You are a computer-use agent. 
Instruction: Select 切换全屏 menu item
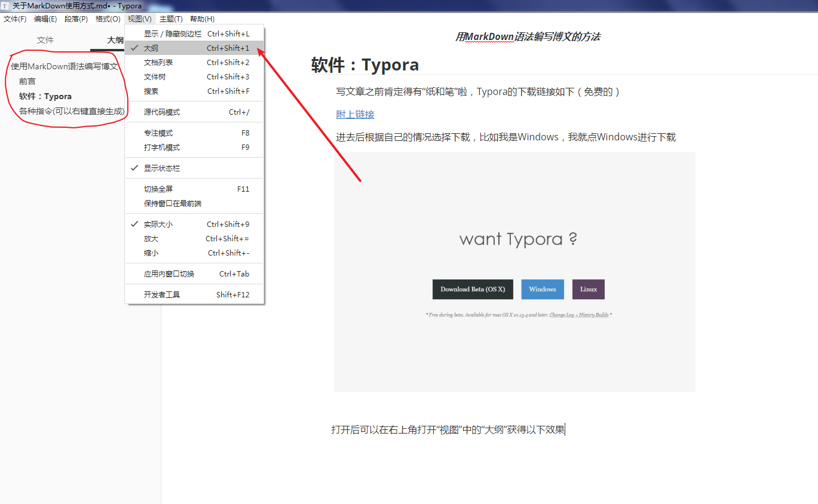(x=194, y=189)
